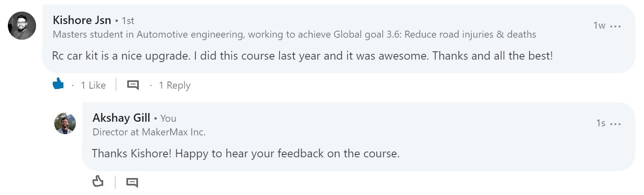Open three-dot options menu on Akshay's reply
This screenshot has width=644, height=195.
coord(616,124)
